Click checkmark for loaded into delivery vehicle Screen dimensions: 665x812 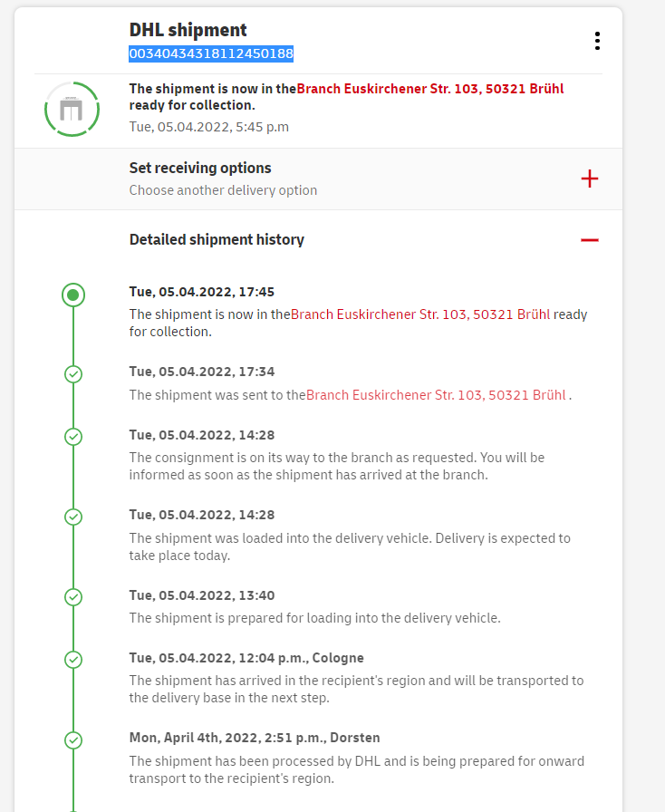pyautogui.click(x=73, y=517)
